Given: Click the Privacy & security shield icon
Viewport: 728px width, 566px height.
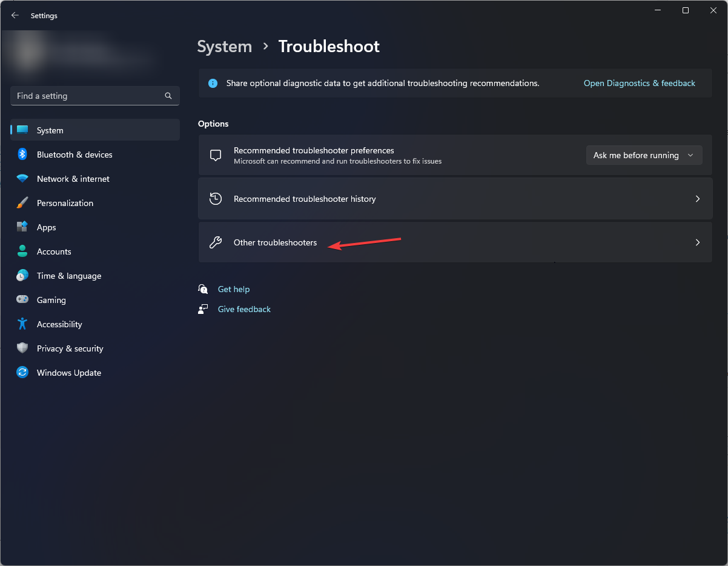Looking at the screenshot, I should 22,348.
